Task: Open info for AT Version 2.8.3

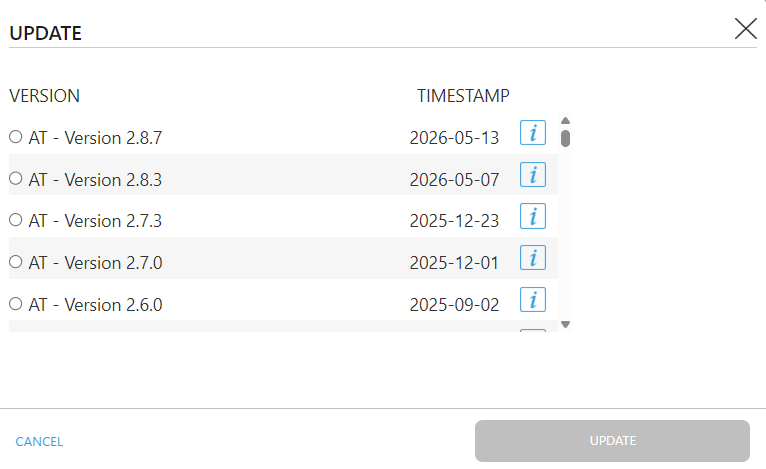Action: click(532, 175)
